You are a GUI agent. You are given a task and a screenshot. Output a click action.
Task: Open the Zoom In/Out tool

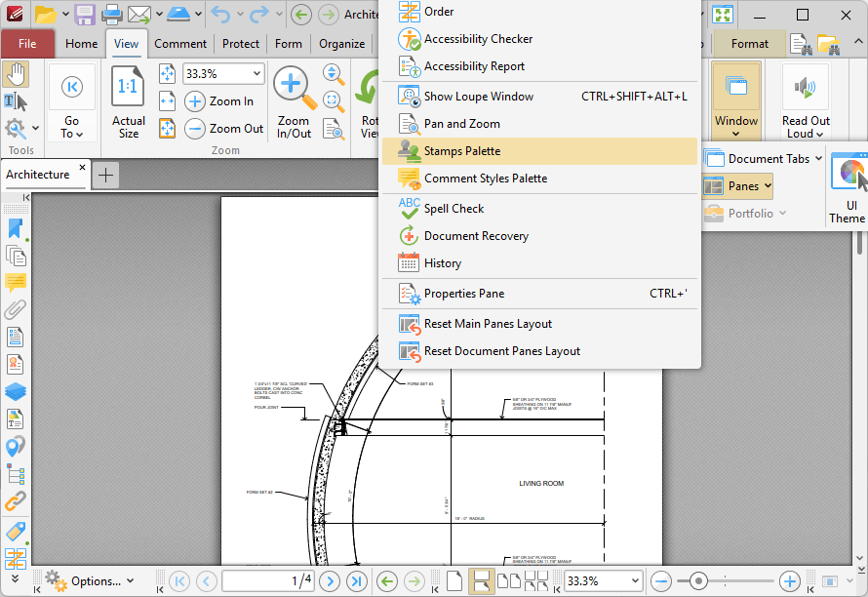point(294,102)
